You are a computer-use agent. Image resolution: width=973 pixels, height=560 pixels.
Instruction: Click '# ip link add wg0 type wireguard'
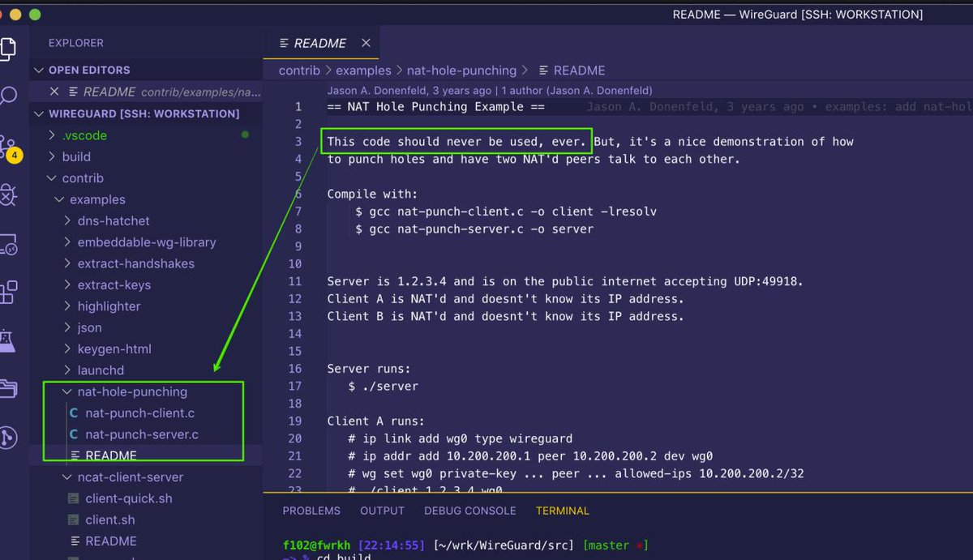point(460,438)
